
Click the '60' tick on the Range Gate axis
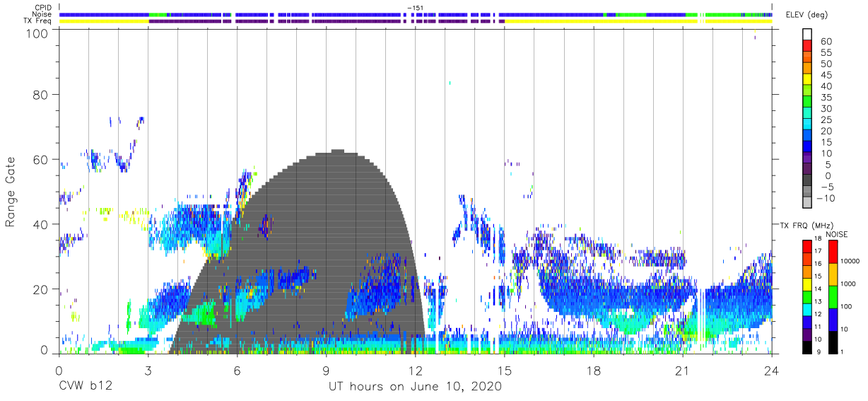pos(41,159)
